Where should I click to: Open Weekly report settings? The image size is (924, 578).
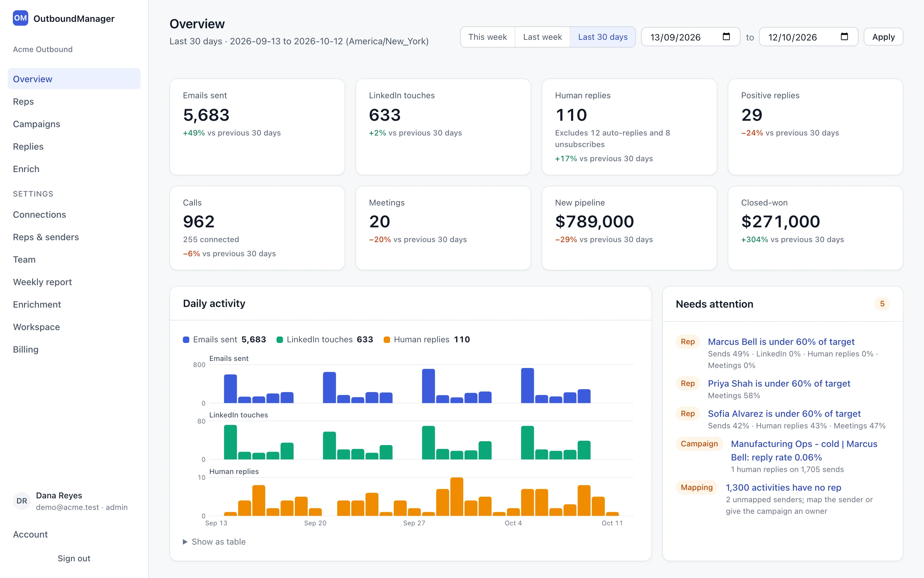74,282
